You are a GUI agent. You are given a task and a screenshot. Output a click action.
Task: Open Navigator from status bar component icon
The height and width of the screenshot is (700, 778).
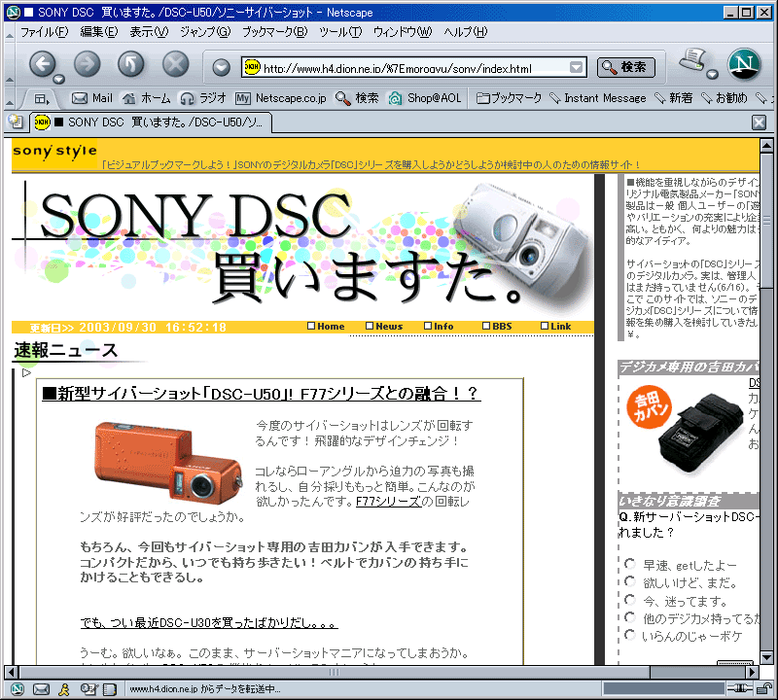[18, 689]
